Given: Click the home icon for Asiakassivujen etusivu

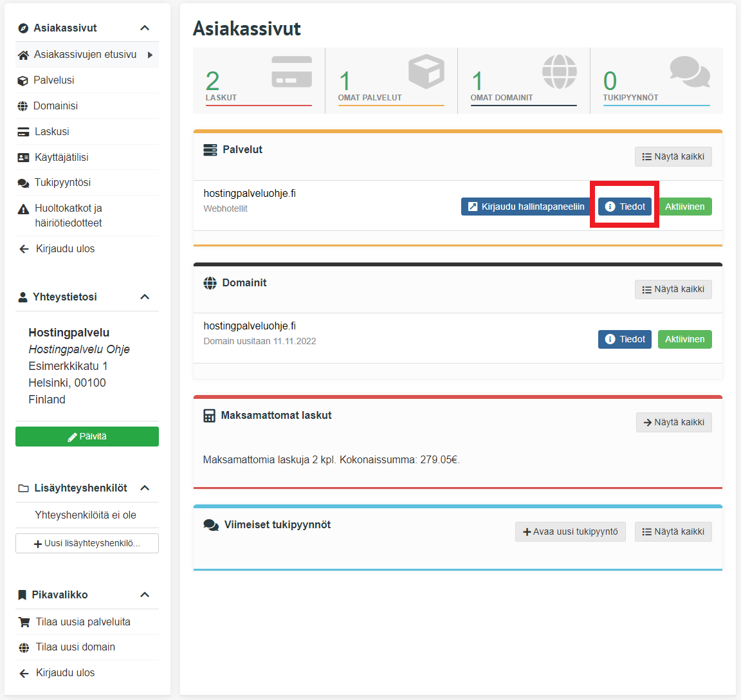Looking at the screenshot, I should [23, 55].
